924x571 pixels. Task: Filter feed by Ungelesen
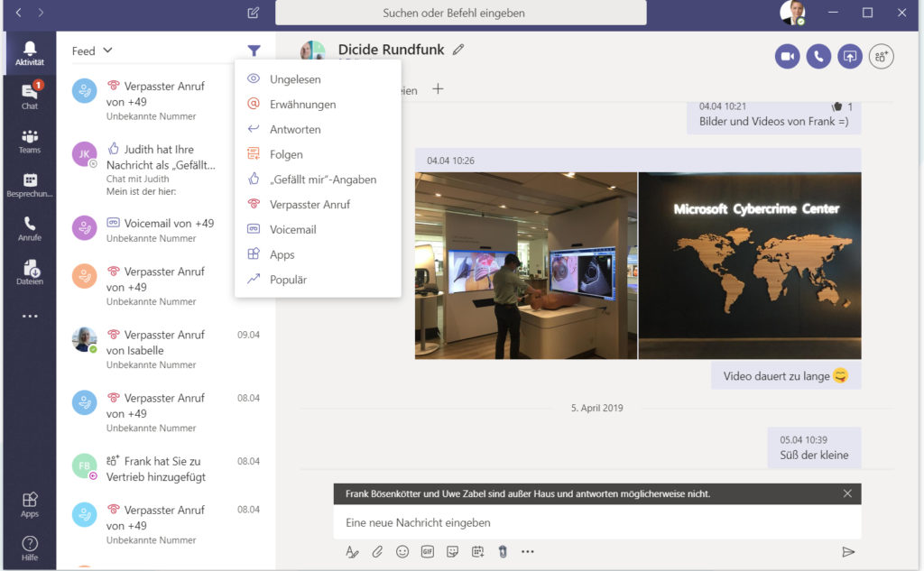(x=318, y=79)
